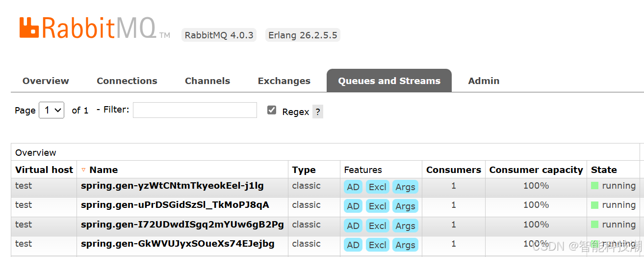Click the Features column header
Screen dimensions: 644x257
pyautogui.click(x=363, y=170)
